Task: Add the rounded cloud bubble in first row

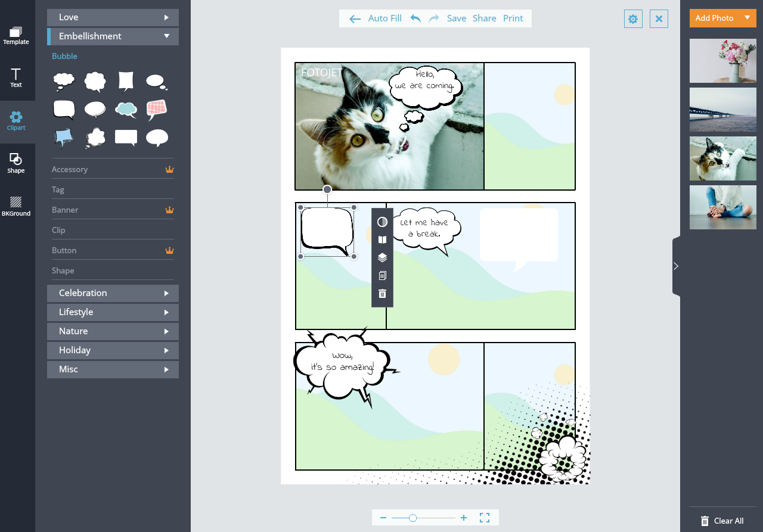Action: tap(95, 82)
